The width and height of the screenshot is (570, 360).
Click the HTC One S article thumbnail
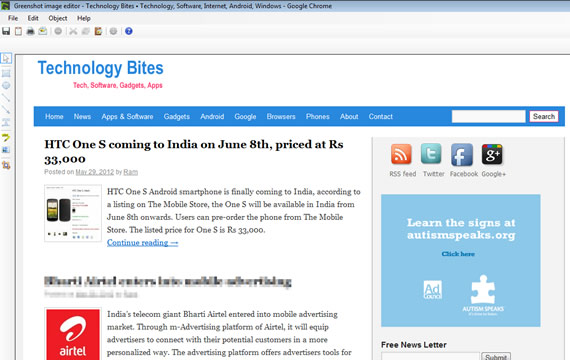(73, 213)
